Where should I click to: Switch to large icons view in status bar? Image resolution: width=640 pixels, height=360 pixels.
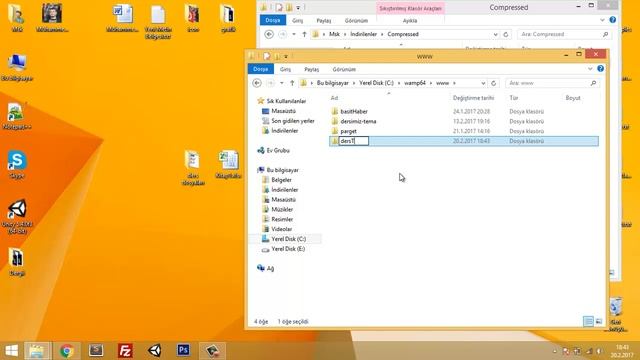tap(599, 322)
